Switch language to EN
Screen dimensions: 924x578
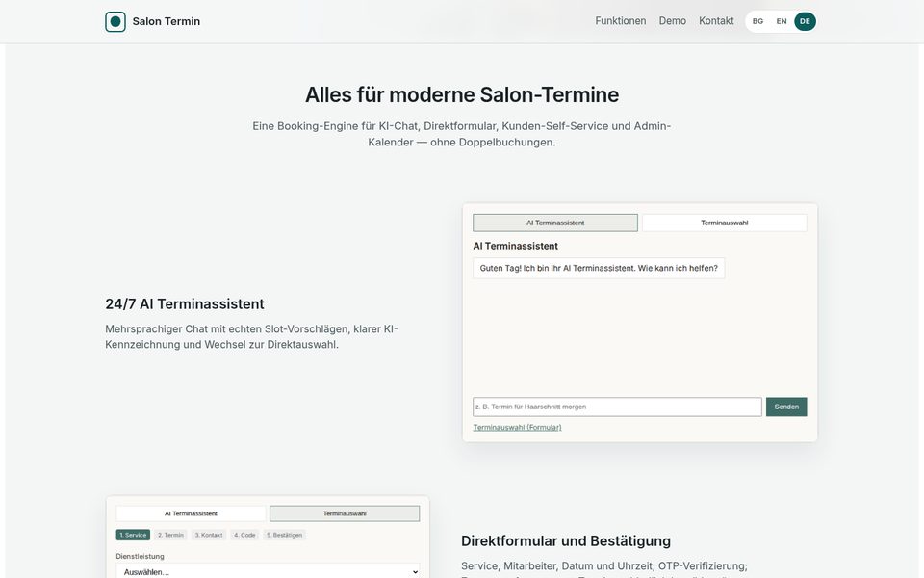(x=782, y=21)
